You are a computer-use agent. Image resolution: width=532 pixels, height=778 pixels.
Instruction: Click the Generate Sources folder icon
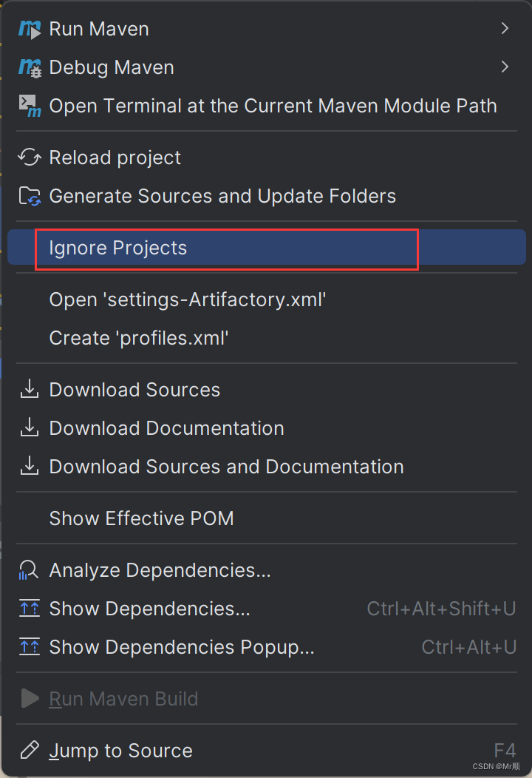coord(28,195)
